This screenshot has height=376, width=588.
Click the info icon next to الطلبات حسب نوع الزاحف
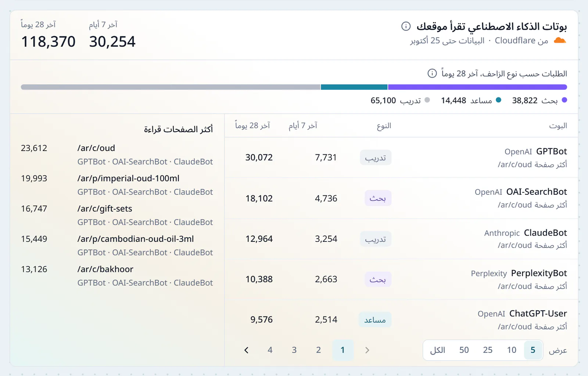pyautogui.click(x=432, y=74)
